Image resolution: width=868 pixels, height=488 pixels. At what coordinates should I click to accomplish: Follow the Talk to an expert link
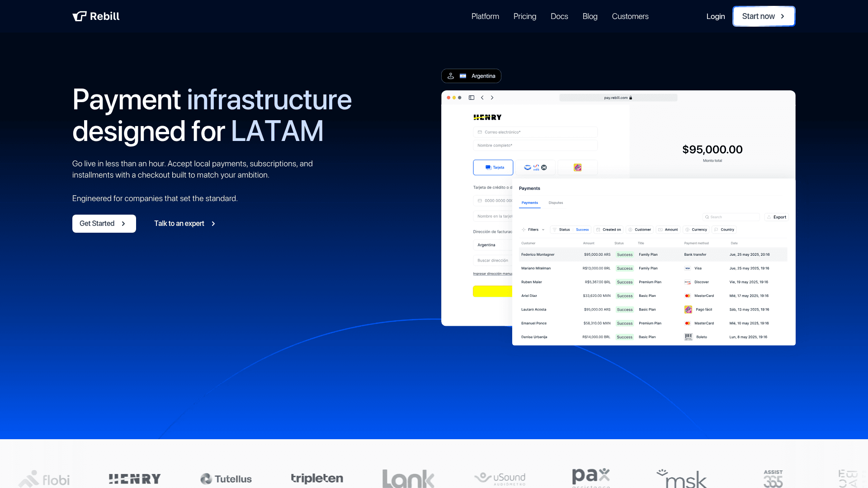click(185, 224)
